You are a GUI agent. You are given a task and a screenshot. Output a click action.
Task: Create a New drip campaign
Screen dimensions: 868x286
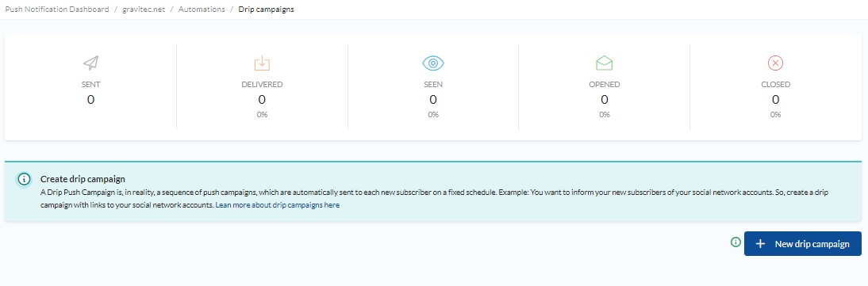(x=803, y=243)
